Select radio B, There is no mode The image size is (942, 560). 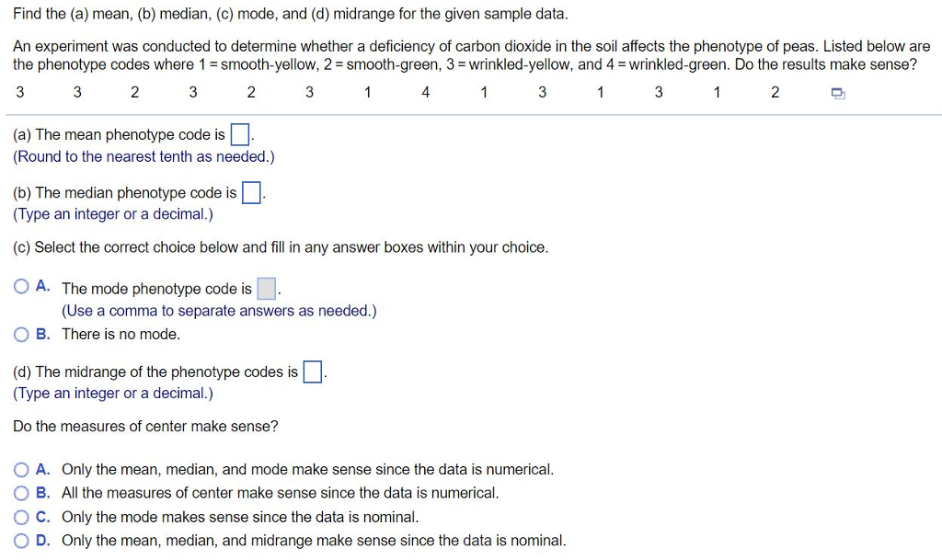22,334
